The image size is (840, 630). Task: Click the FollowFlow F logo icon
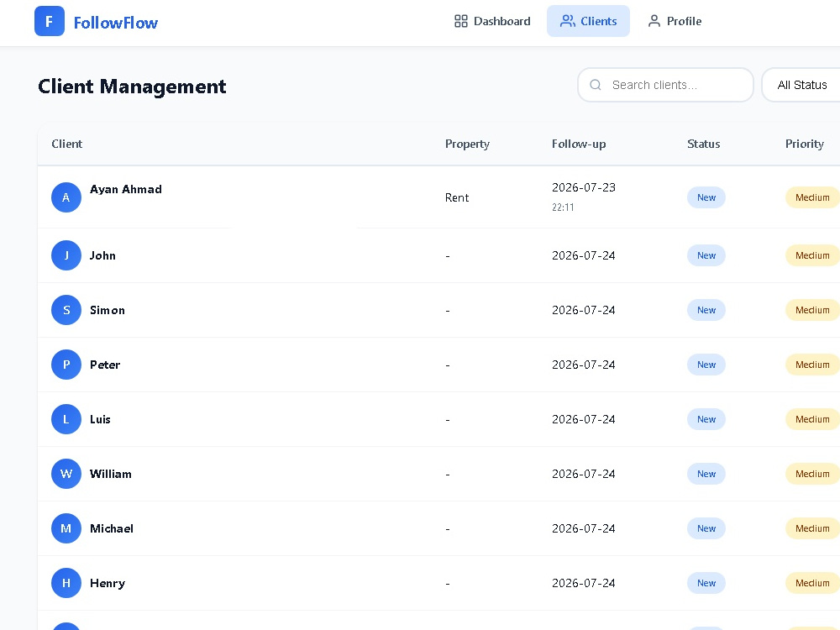tap(50, 22)
